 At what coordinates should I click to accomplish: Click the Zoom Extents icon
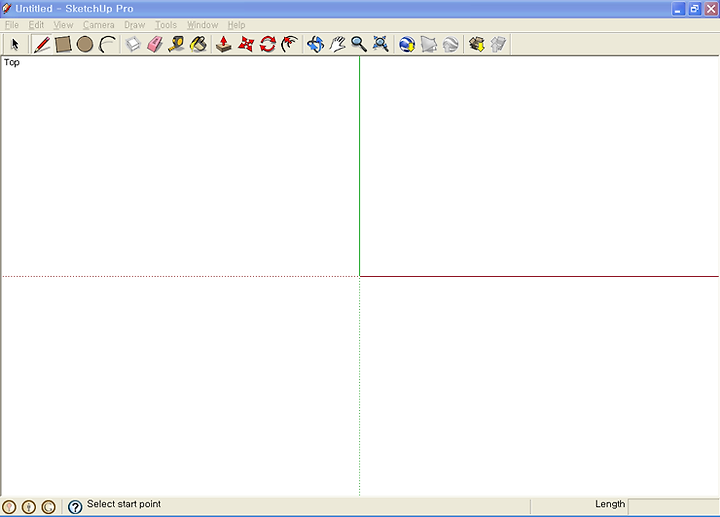click(x=381, y=45)
